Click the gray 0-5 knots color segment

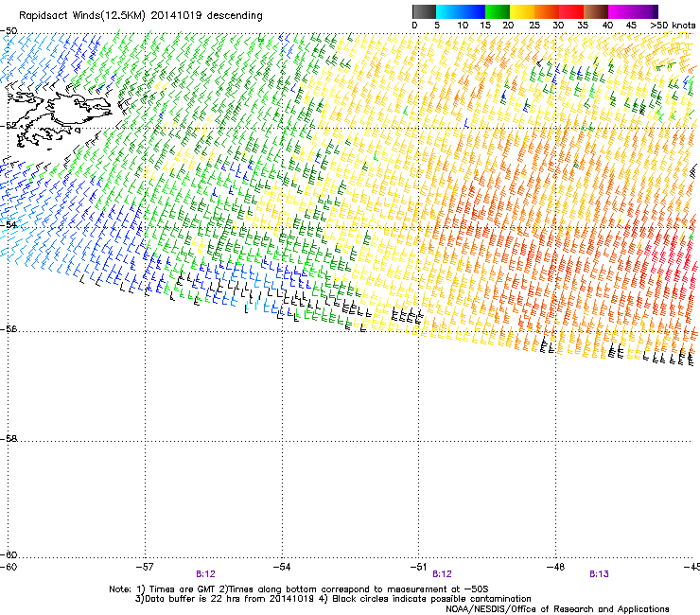point(424,11)
